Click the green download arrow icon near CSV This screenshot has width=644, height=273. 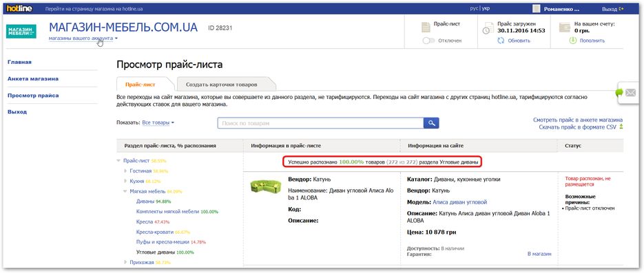pyautogui.click(x=621, y=127)
